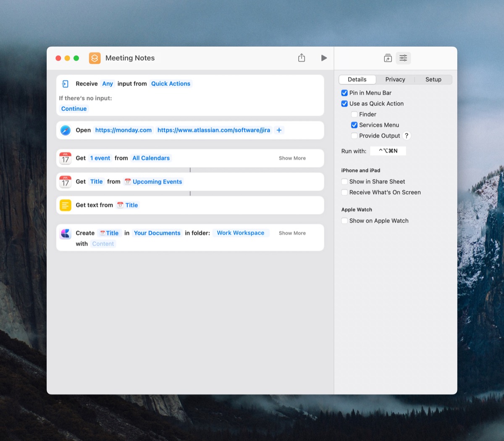Screen dimensions: 504x441
Task: Check Receive What's On Screen
Action: click(344, 192)
